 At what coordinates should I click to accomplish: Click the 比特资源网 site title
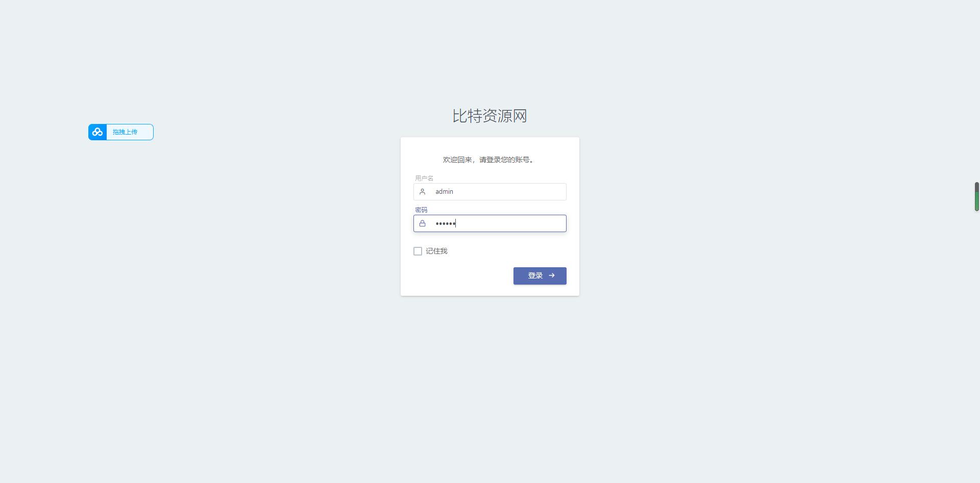coord(489,116)
